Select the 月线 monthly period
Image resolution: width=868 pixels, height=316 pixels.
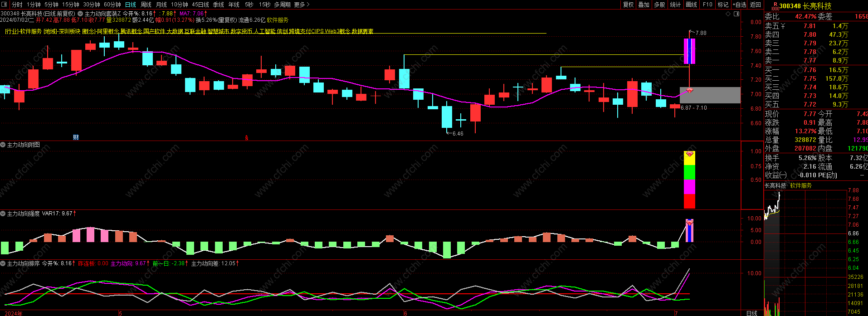[161, 5]
